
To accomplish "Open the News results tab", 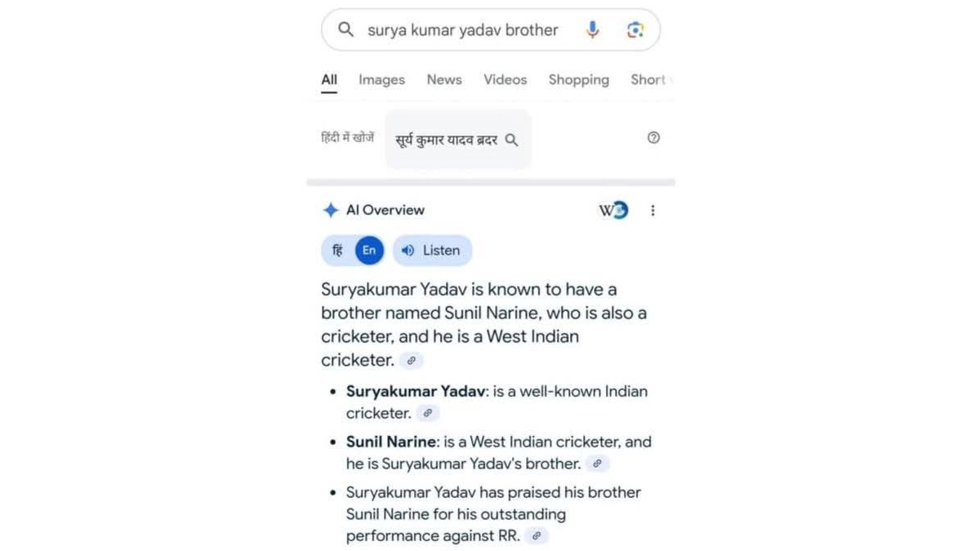I will [444, 80].
